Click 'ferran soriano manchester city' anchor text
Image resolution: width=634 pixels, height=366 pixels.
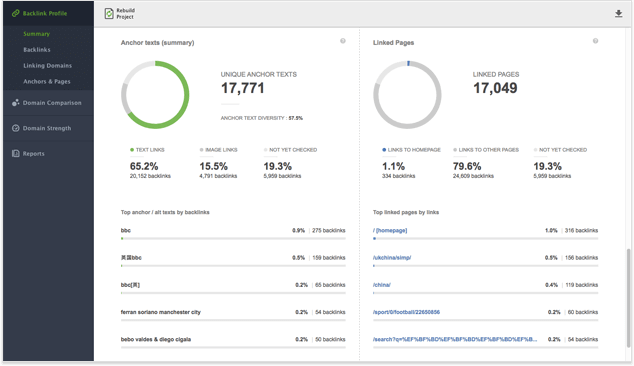[x=161, y=312]
